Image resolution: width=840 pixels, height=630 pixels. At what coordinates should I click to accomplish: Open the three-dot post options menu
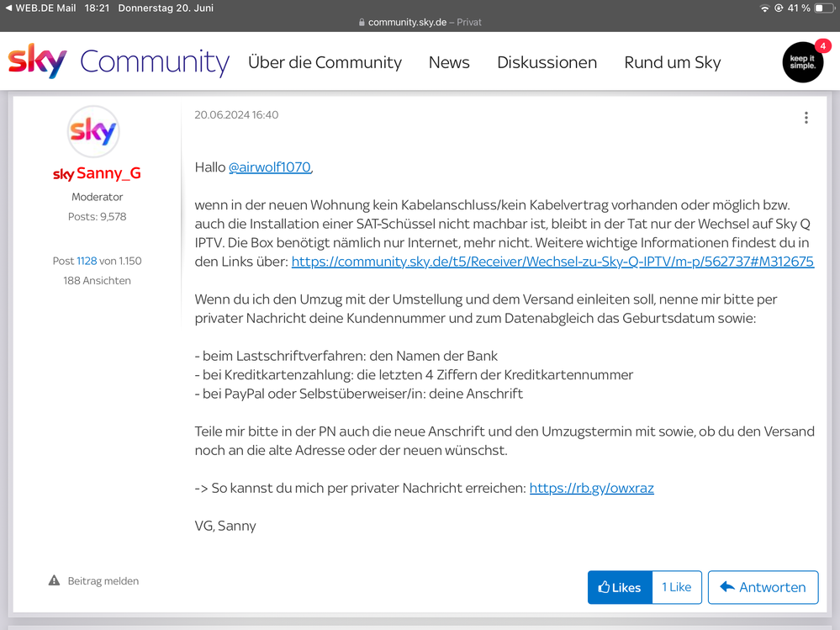coord(806,118)
